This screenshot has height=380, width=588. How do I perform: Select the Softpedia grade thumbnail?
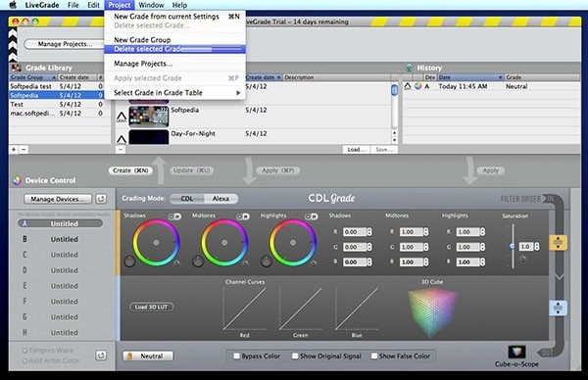coord(149,117)
